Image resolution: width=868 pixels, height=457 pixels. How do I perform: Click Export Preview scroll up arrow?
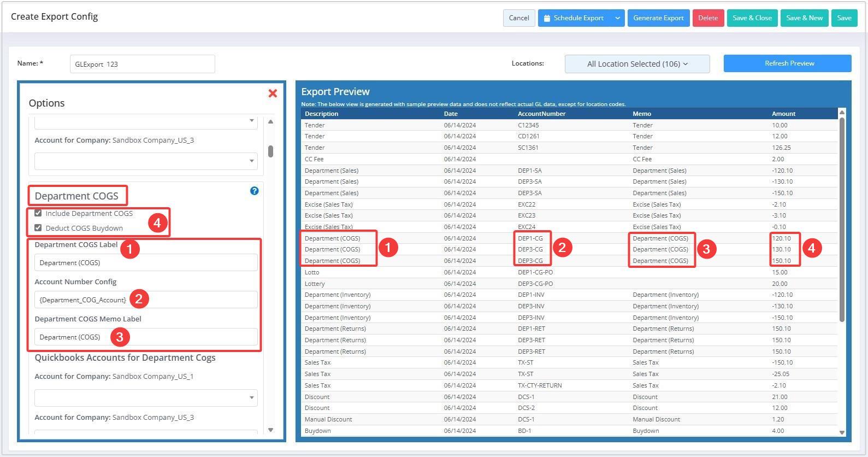coord(842,113)
